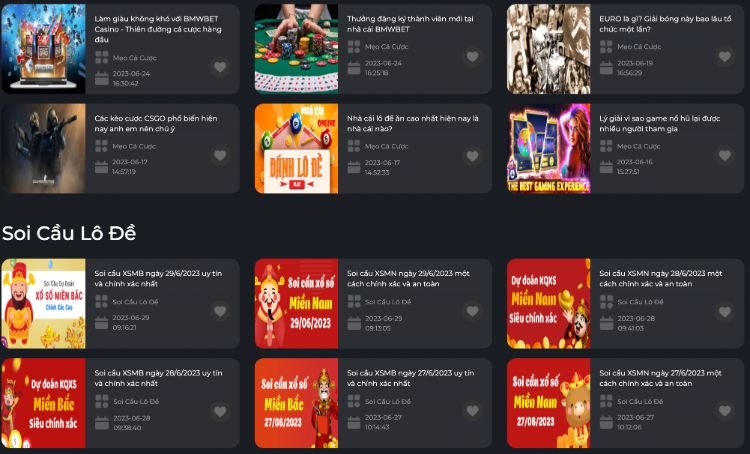Open the Soi Cầu Lô Đề section heading
This screenshot has height=454, width=750.
click(x=69, y=233)
